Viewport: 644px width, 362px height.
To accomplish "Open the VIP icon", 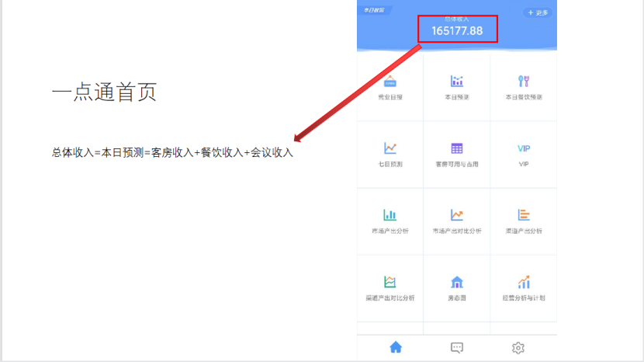I will (524, 148).
